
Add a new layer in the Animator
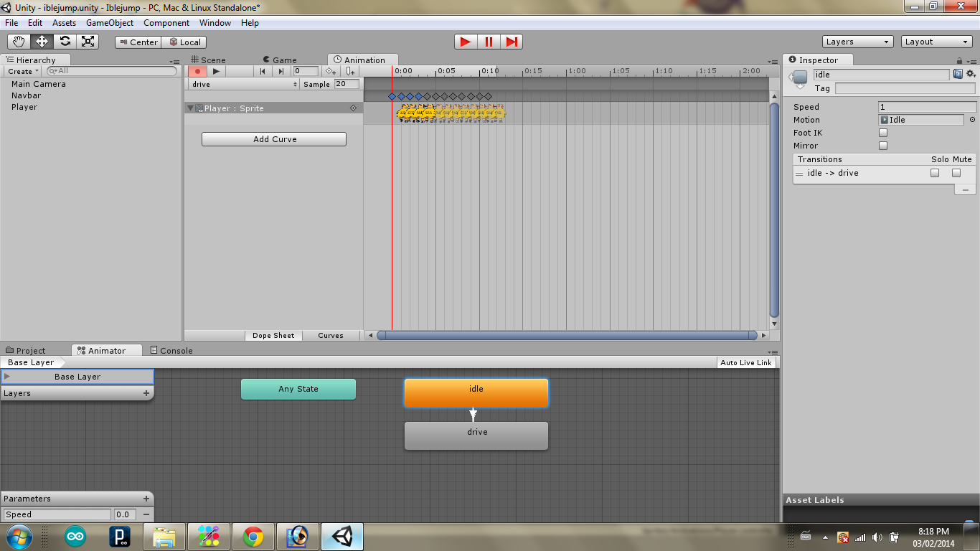[146, 393]
